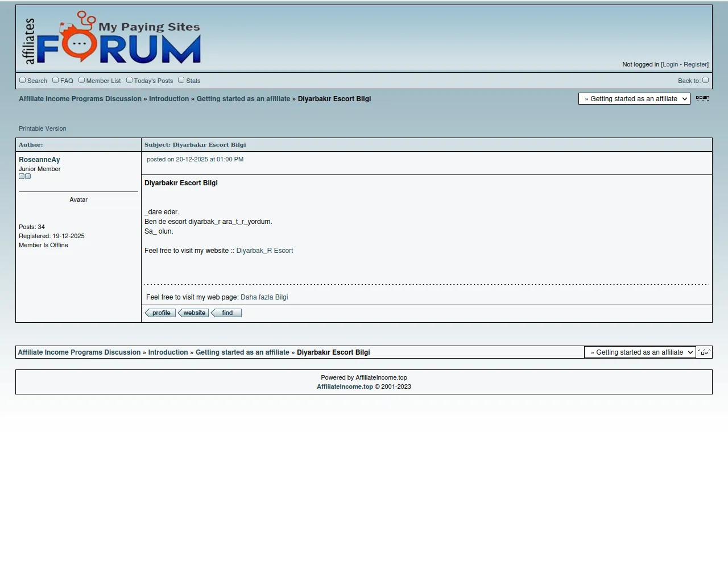Click the icon beside Member List
Screen dimensions: 728x582
tap(81, 80)
